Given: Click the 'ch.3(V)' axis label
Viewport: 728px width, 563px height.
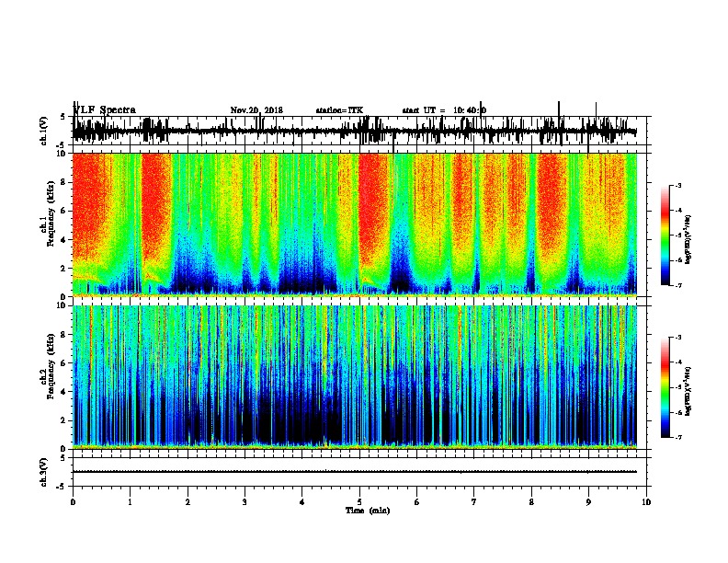Looking at the screenshot, I should (44, 472).
